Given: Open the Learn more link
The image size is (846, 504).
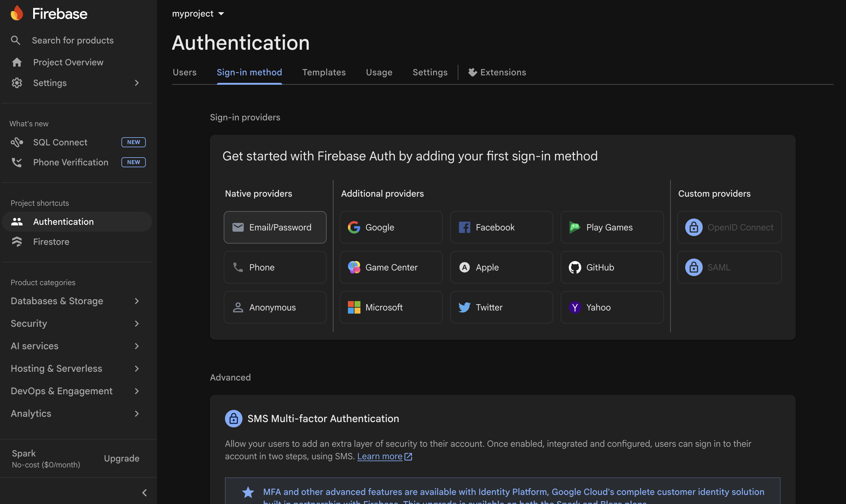Looking at the screenshot, I should 380,456.
